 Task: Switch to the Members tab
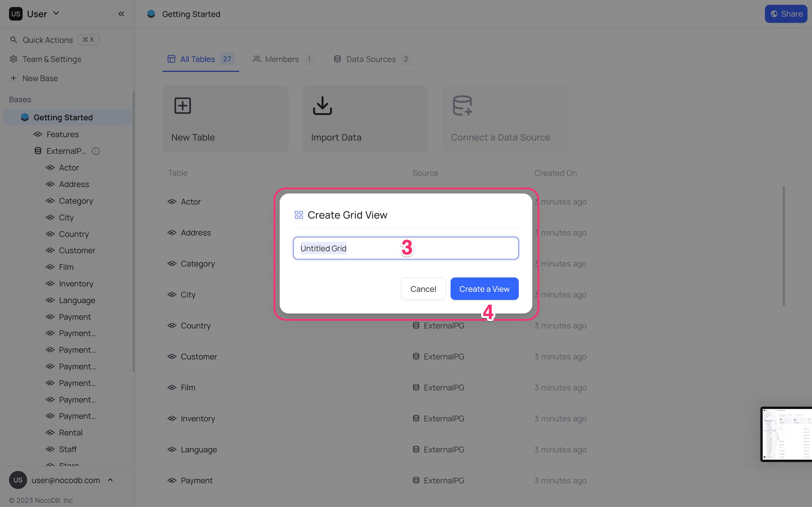(x=282, y=59)
